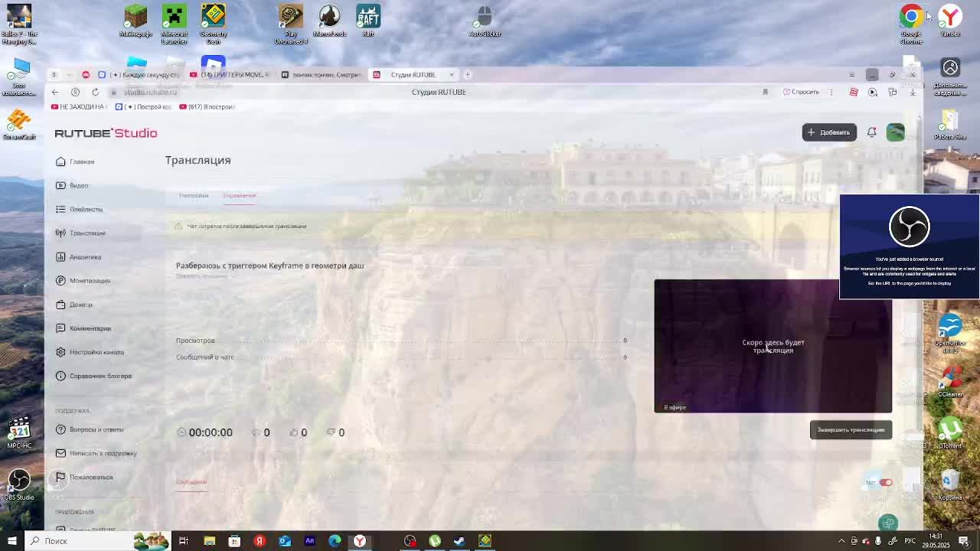Image resolution: width=980 pixels, height=551 pixels.
Task: Open a new browser tab with plus
Action: pyautogui.click(x=467, y=74)
